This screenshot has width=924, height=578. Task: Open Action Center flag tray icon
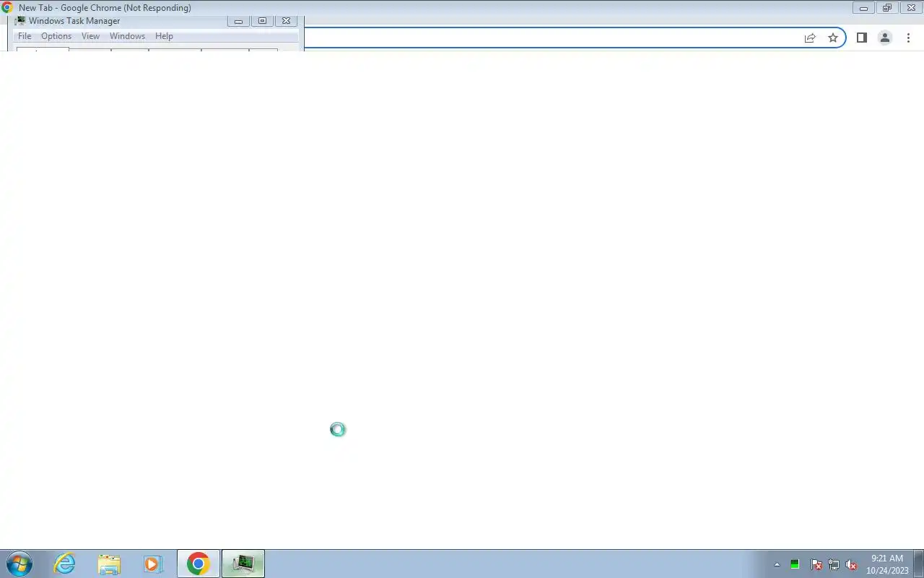(816, 564)
